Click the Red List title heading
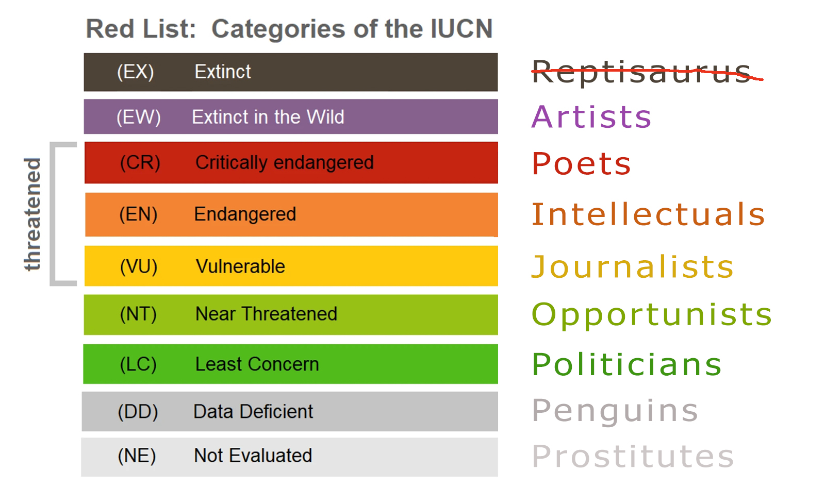 (x=289, y=29)
